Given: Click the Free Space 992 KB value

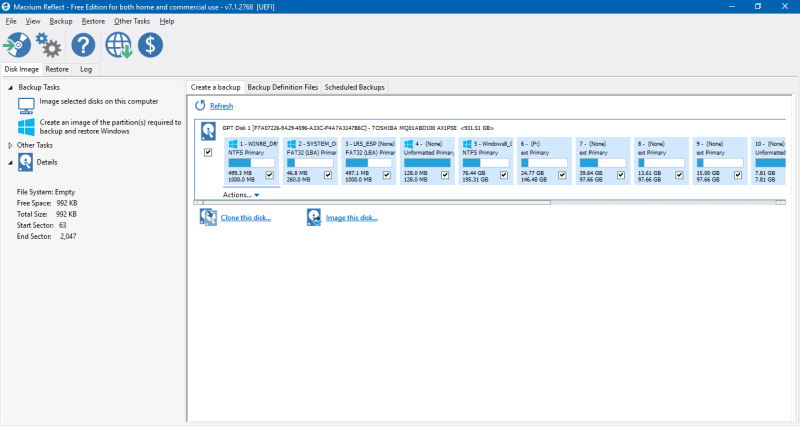Looking at the screenshot, I should 67,203.
